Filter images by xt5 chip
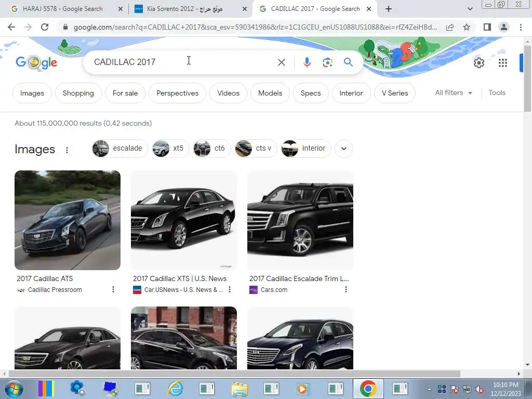 pyautogui.click(x=170, y=149)
